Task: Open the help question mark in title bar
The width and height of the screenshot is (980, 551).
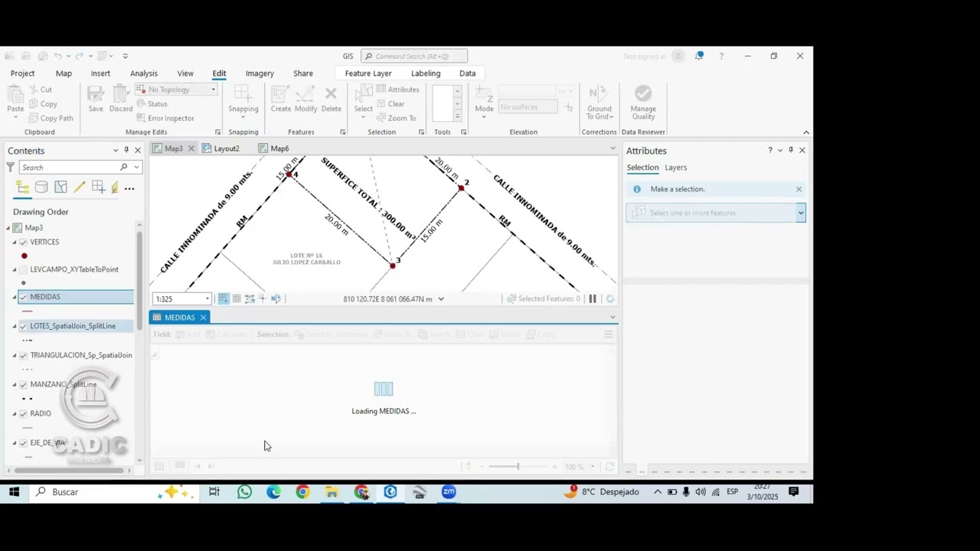Action: pyautogui.click(x=721, y=56)
